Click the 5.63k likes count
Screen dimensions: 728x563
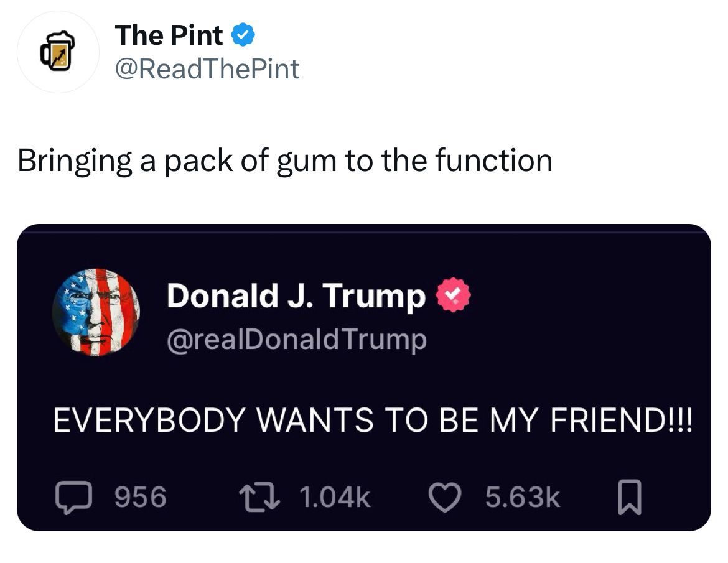pyautogui.click(x=523, y=498)
